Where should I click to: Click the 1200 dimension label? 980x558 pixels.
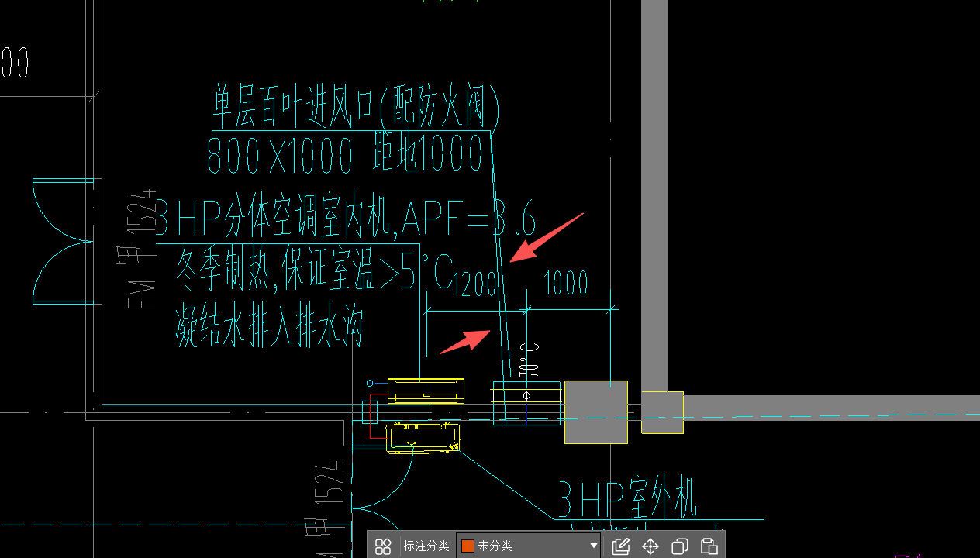[x=477, y=284]
